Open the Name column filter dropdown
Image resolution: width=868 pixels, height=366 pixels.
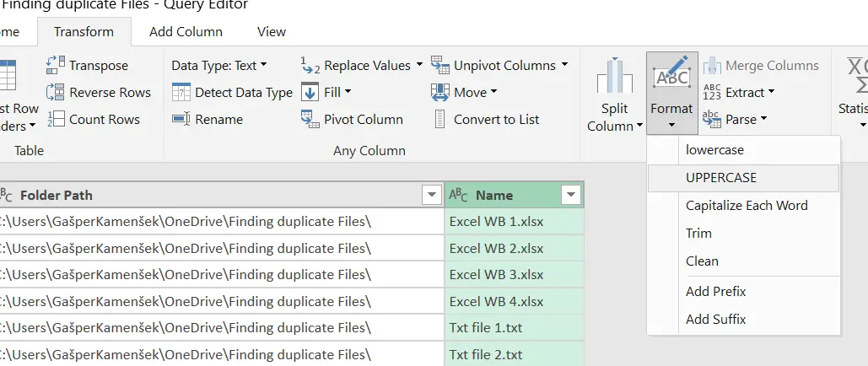point(571,195)
